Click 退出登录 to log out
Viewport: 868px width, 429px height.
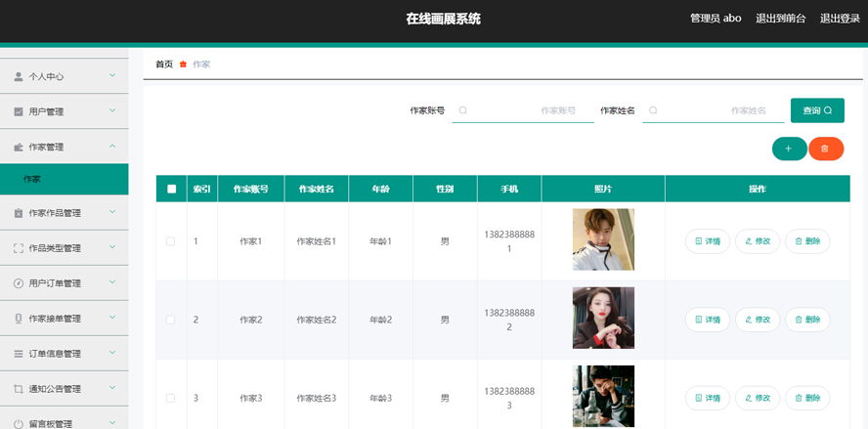pyautogui.click(x=840, y=19)
